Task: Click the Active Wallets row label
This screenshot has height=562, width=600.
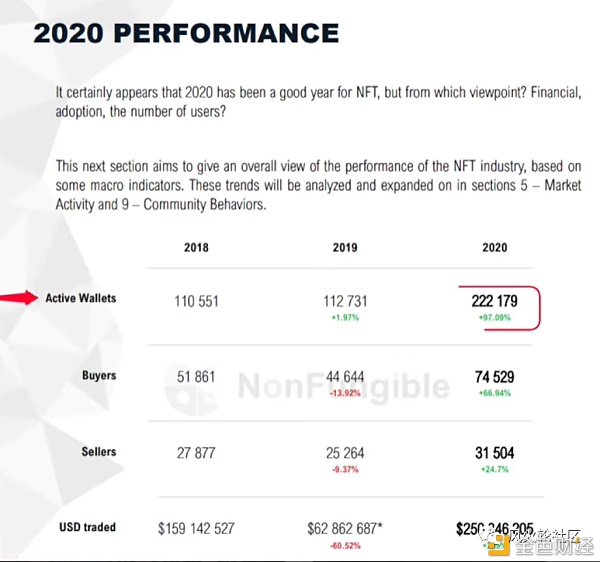Action: tap(81, 298)
